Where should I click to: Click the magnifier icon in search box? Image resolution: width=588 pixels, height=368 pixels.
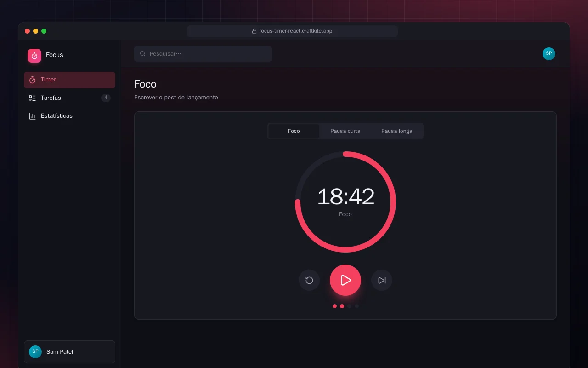click(x=142, y=54)
